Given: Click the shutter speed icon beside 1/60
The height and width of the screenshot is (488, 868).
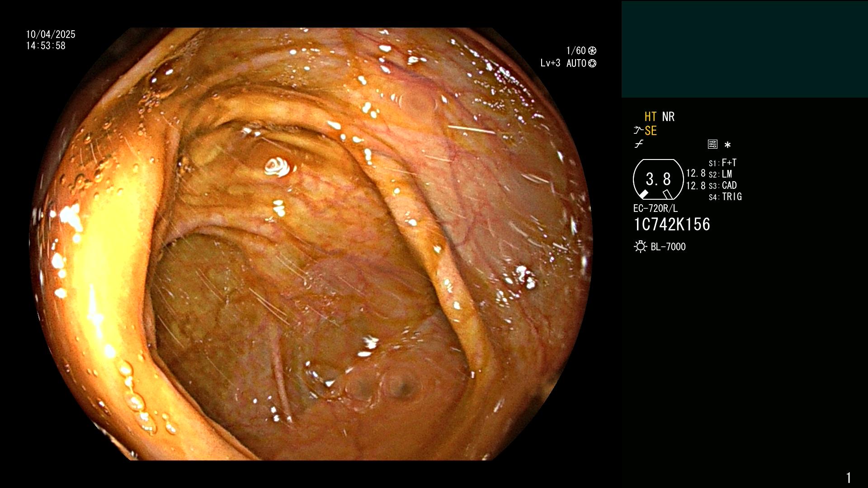Looking at the screenshot, I should [x=592, y=51].
